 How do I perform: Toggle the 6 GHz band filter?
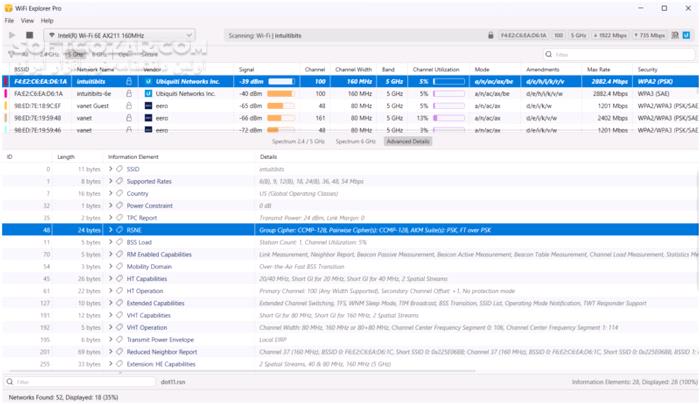point(99,54)
